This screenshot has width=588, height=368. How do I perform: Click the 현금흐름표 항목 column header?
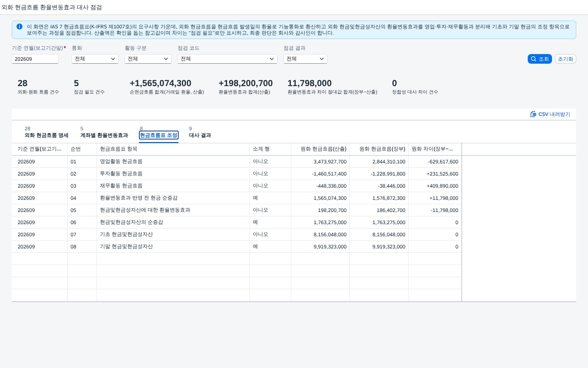pos(173,149)
